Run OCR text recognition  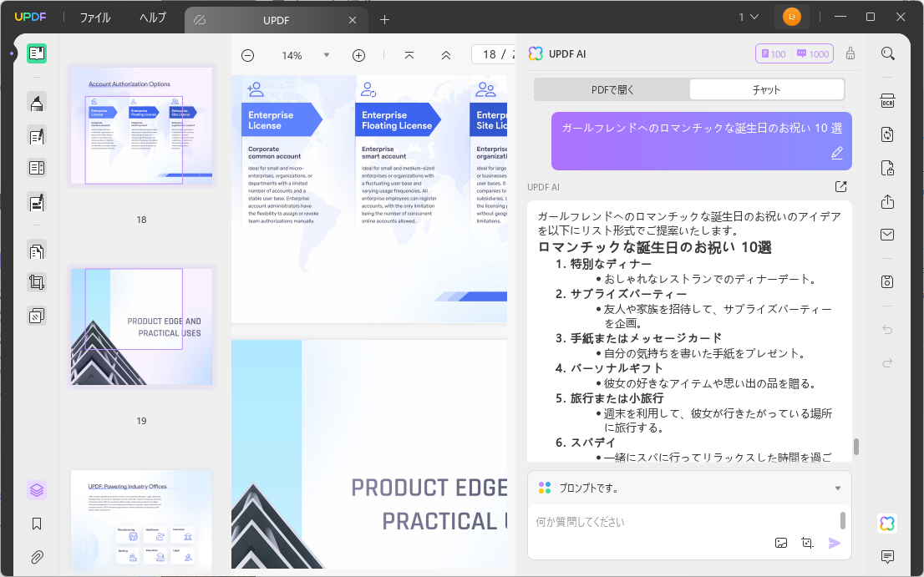coord(887,101)
